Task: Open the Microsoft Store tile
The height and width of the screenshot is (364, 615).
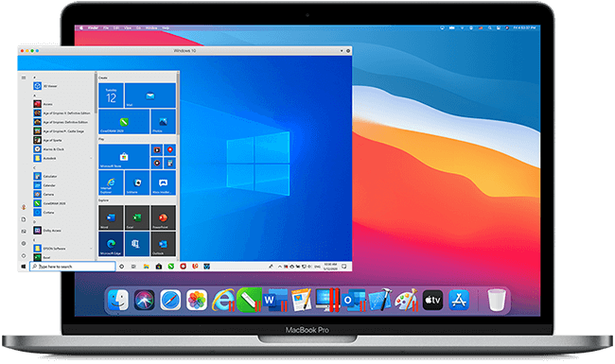Action: tap(124, 156)
